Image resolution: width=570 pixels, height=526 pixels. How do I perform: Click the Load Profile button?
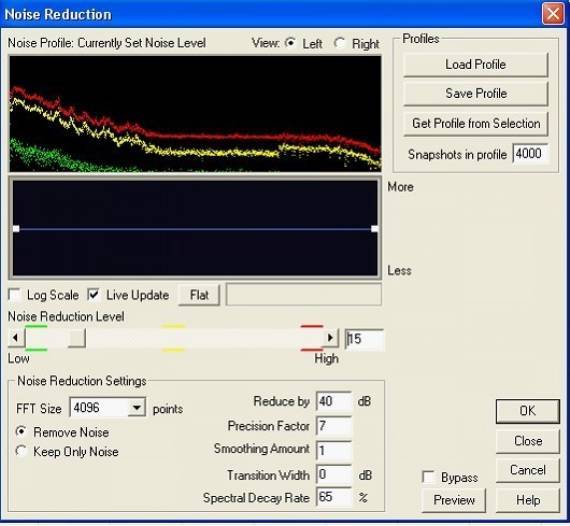click(x=475, y=65)
